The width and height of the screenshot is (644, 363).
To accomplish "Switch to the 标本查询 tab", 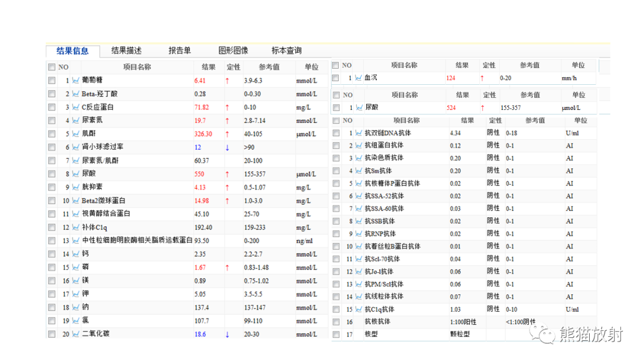I will click(288, 51).
